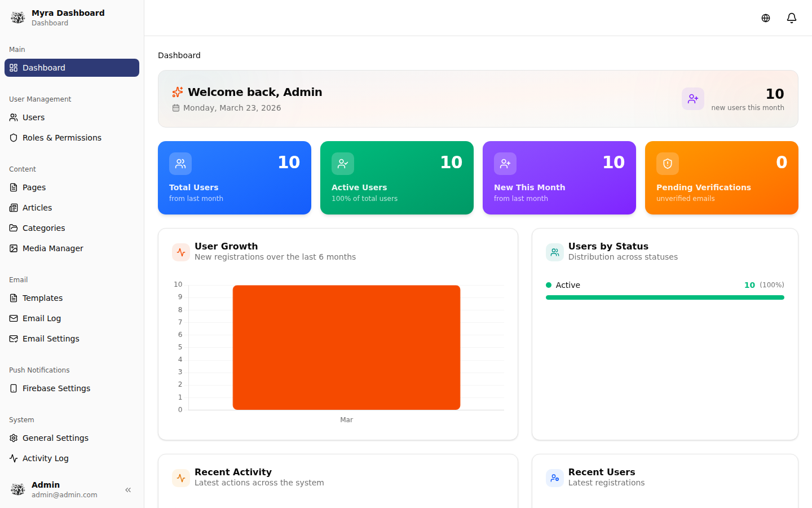This screenshot has height=508, width=812.
Task: Click the Active status progress bar
Action: tap(665, 297)
